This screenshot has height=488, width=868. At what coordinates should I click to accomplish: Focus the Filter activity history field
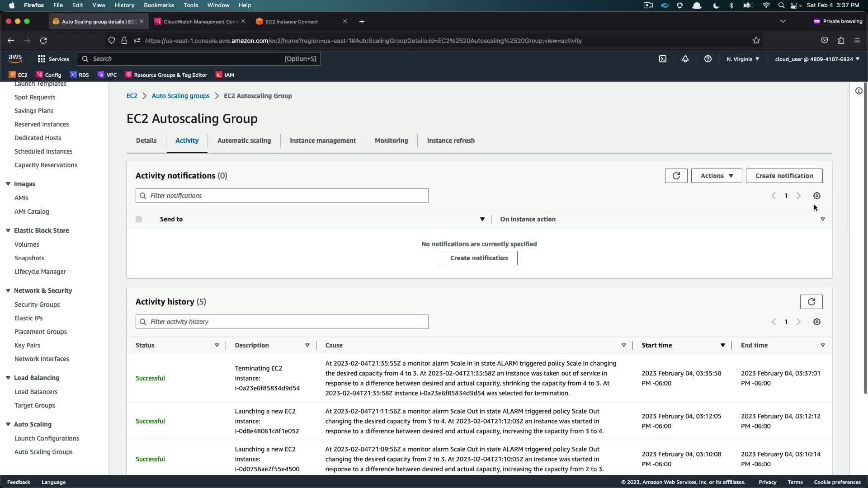287,322
